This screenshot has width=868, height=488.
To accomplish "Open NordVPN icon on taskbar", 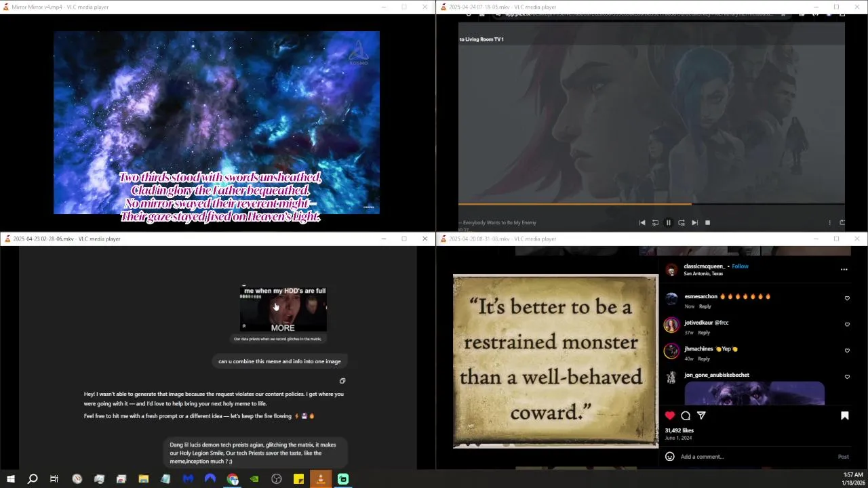I will point(210,479).
